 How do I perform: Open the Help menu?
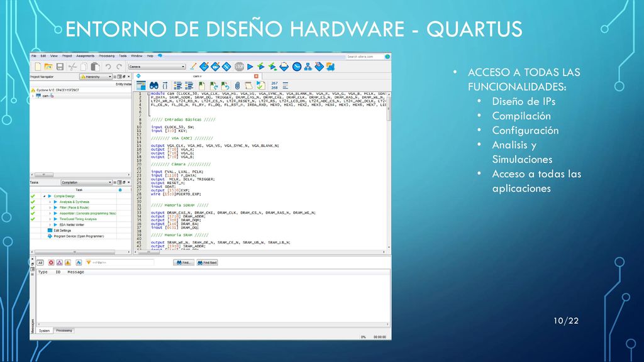150,56
